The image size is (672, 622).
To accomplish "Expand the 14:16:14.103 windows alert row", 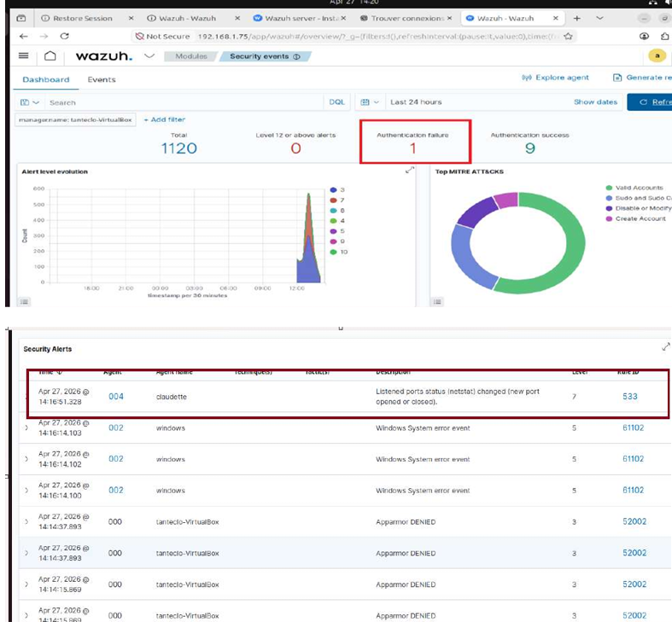I will [x=26, y=427].
